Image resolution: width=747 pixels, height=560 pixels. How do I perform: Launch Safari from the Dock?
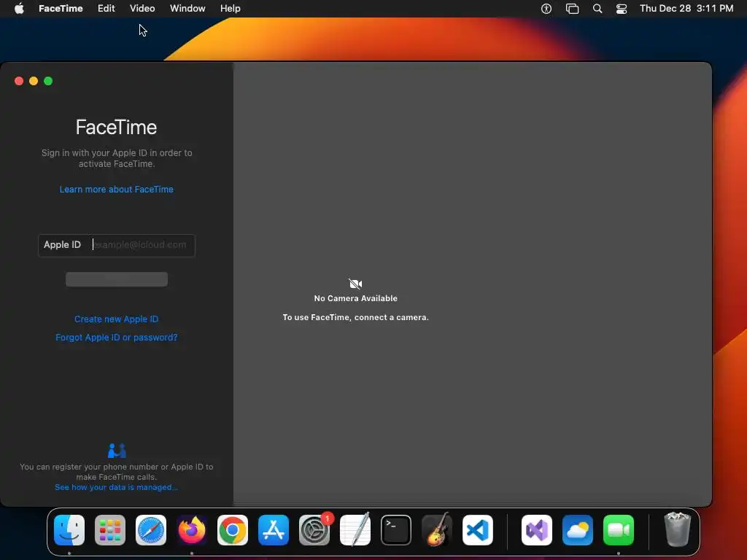coord(151,530)
